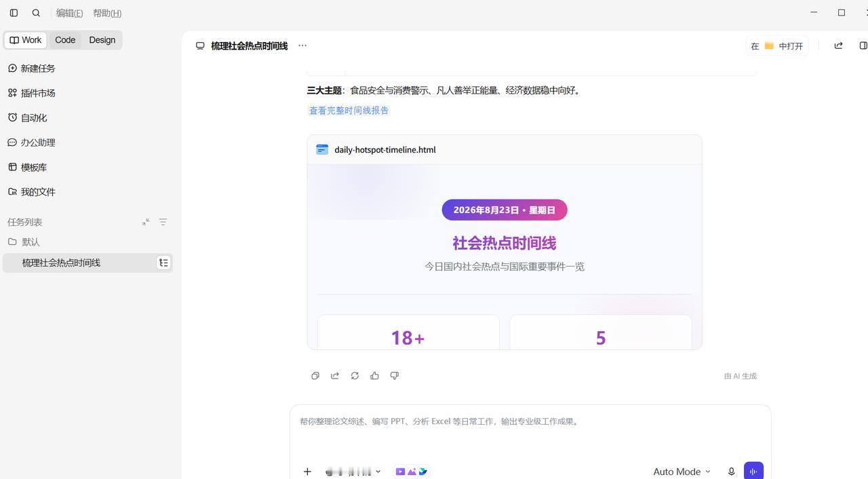Viewport: 868px width, 479px height.
Task: Open 插件市场 plugin market
Action: (31, 93)
